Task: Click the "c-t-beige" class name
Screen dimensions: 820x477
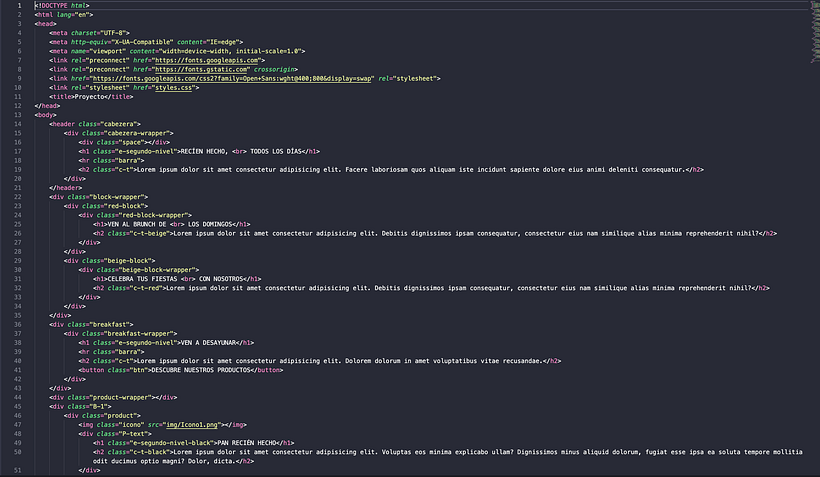Action: coord(150,233)
